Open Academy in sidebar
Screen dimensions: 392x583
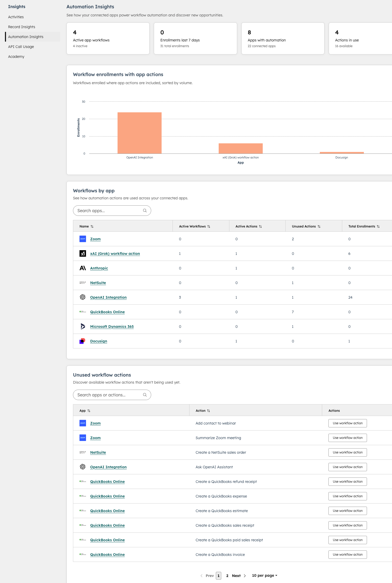(16, 57)
